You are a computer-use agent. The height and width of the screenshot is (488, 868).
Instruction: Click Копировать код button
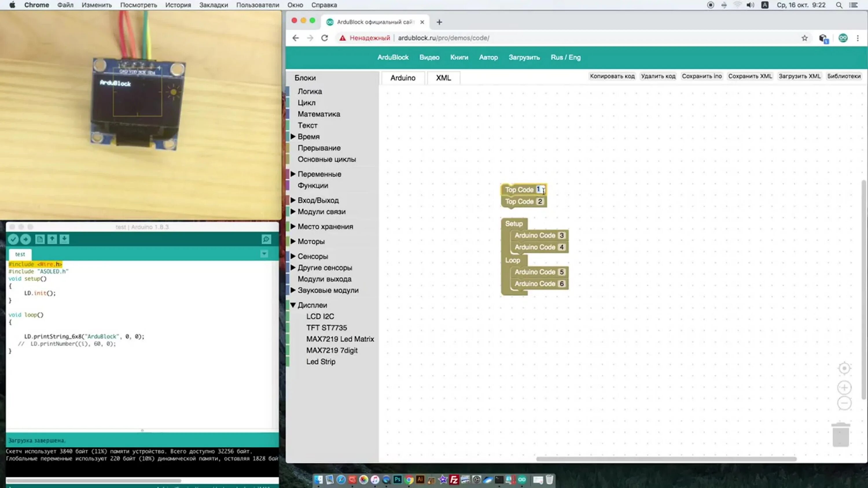point(612,76)
